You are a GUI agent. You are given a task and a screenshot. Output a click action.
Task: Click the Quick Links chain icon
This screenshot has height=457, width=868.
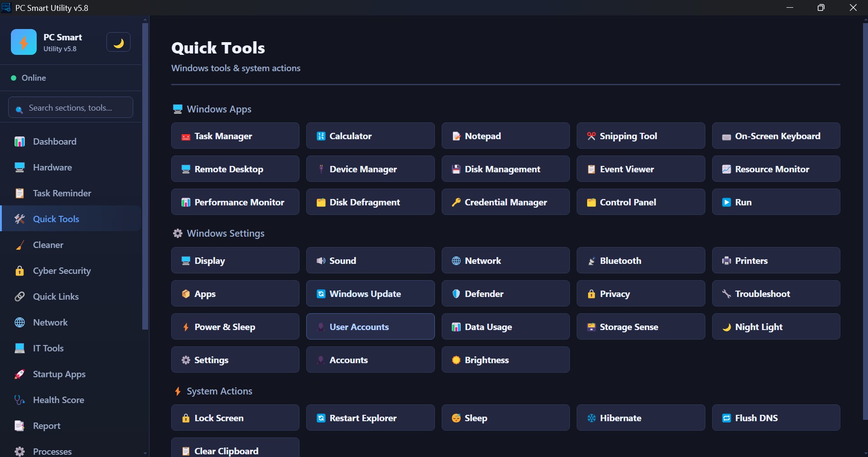[19, 297]
